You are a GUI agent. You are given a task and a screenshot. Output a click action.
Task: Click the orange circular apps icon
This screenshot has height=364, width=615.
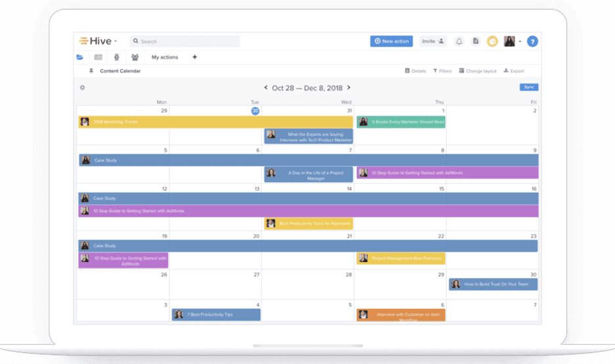[492, 41]
